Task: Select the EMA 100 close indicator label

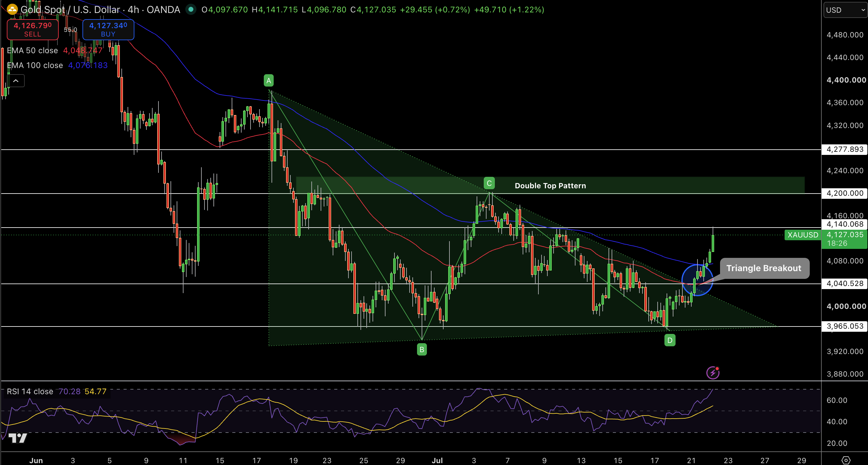Action: pyautogui.click(x=35, y=66)
